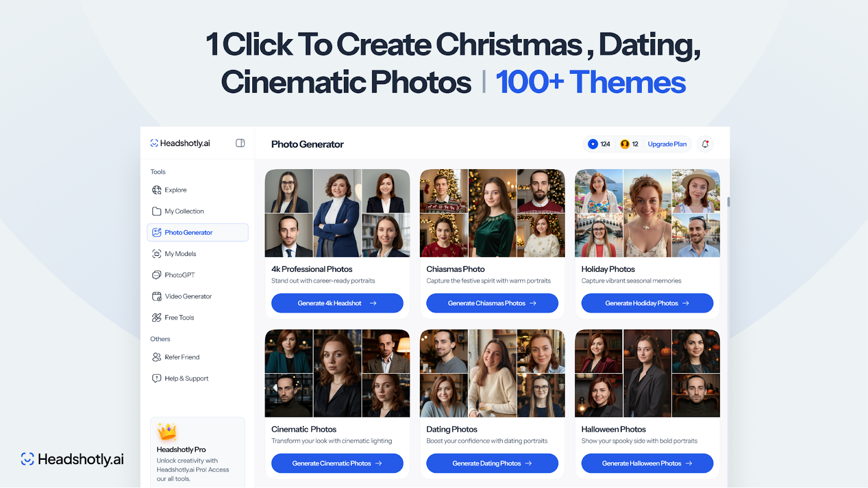The width and height of the screenshot is (868, 488).
Task: Click Generate Cinematic Photos
Action: click(336, 463)
